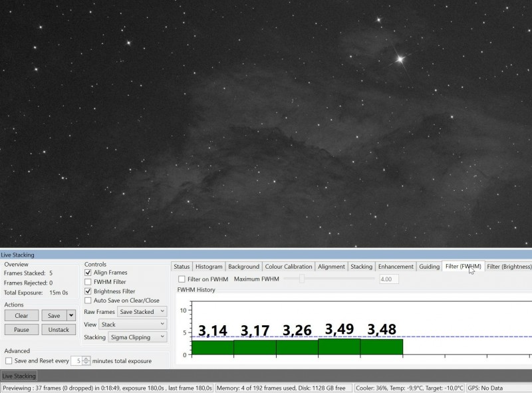
Task: Open the Colour Calibration tab
Action: point(289,267)
